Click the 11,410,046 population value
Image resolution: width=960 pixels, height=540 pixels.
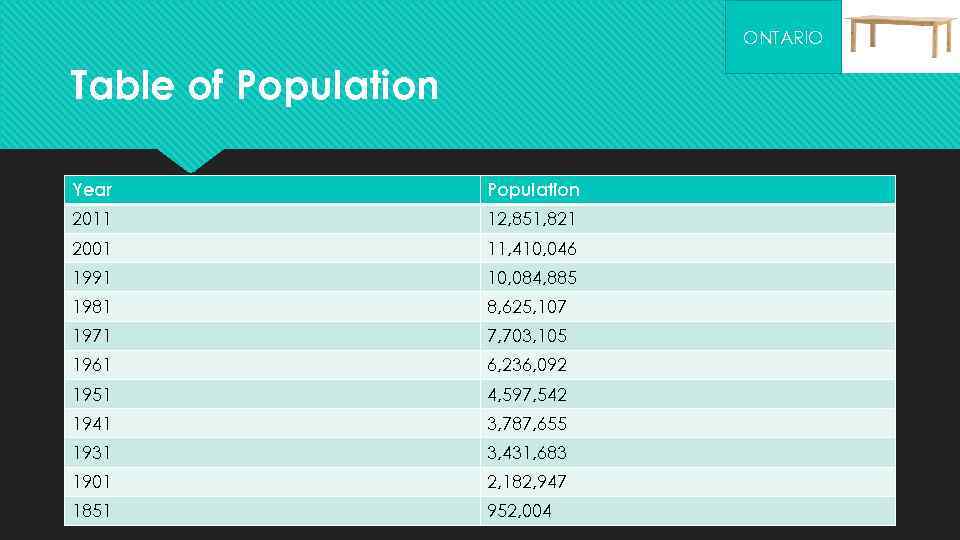pyautogui.click(x=531, y=248)
